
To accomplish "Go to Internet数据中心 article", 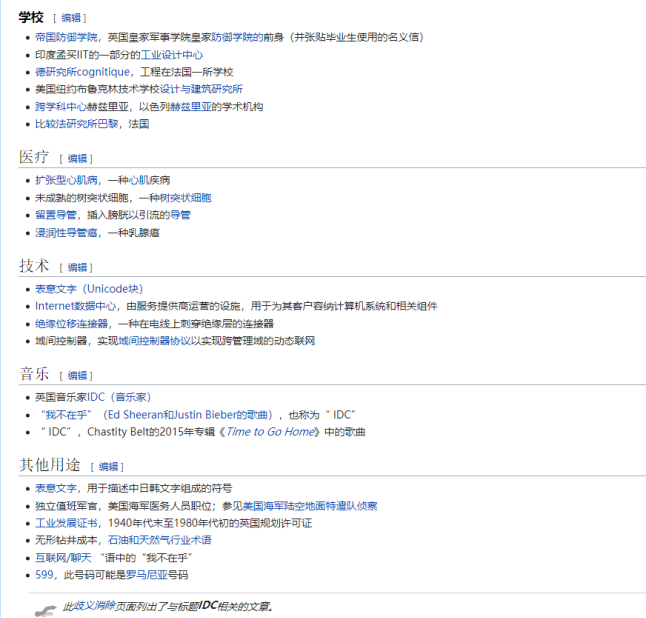I will tap(77, 306).
